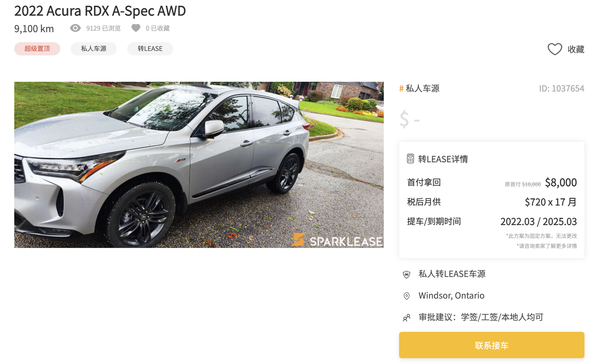The height and width of the screenshot is (364, 595).
Task: Select the 转LEASE tag pill
Action: [150, 49]
